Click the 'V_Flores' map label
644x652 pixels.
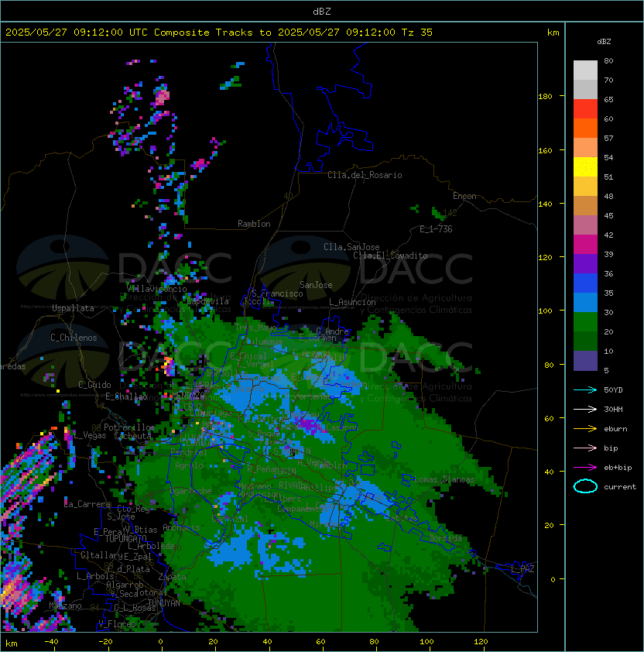(x=117, y=624)
